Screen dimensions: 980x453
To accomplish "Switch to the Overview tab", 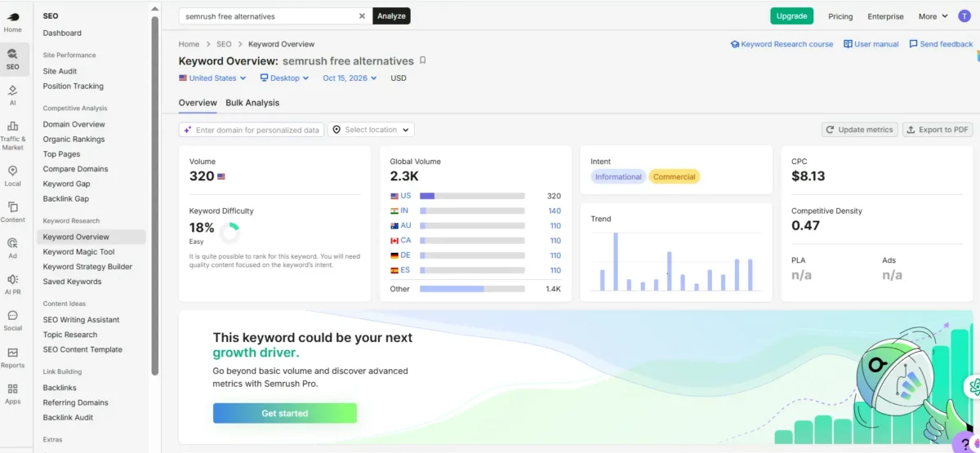I will click(x=198, y=103).
